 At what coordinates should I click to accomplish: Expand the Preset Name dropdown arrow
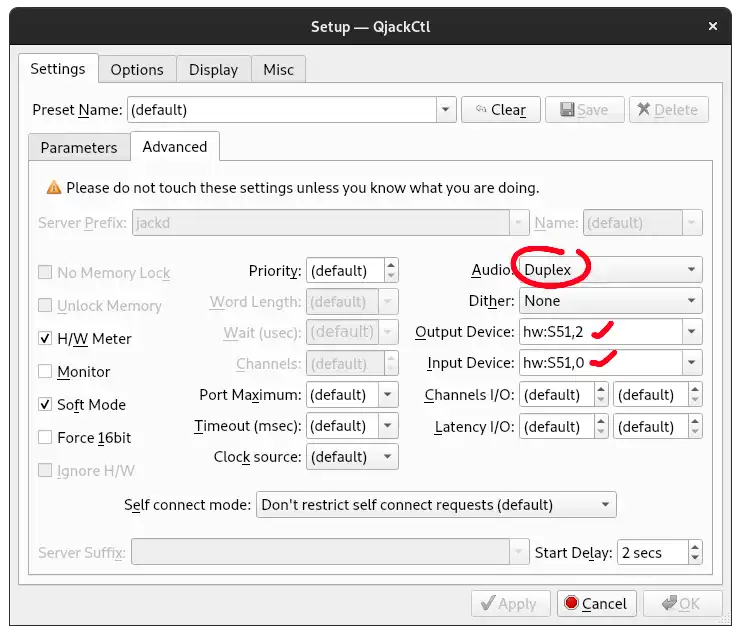(446, 110)
